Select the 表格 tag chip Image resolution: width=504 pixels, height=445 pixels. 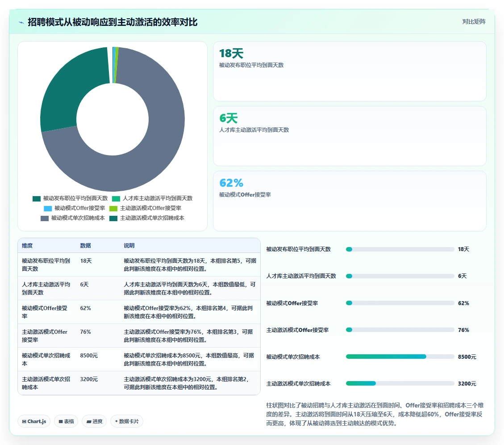click(66, 421)
